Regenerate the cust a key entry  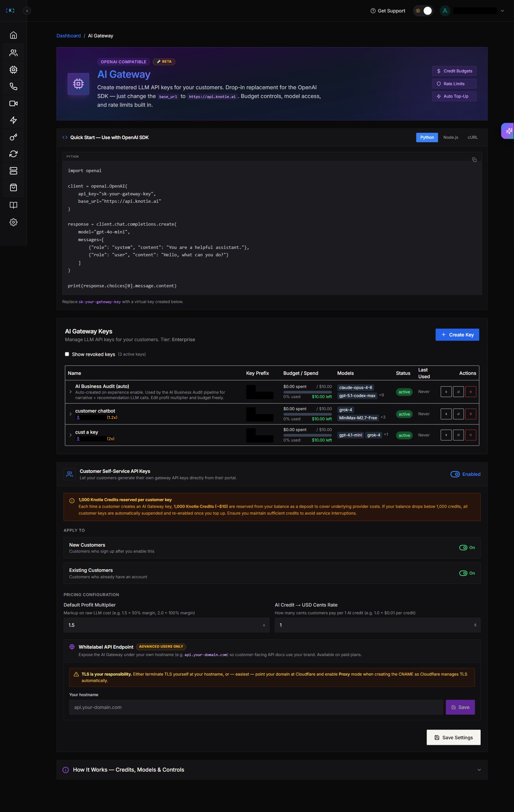click(x=458, y=435)
